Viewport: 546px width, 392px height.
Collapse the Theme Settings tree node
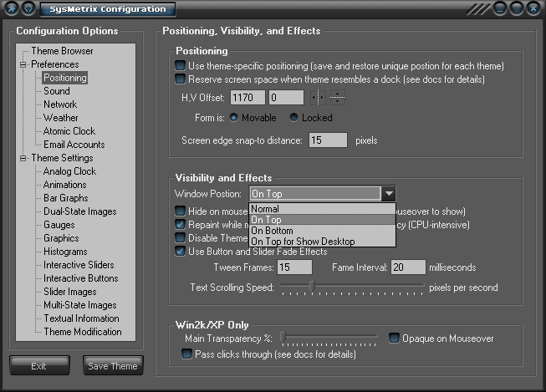(23, 158)
